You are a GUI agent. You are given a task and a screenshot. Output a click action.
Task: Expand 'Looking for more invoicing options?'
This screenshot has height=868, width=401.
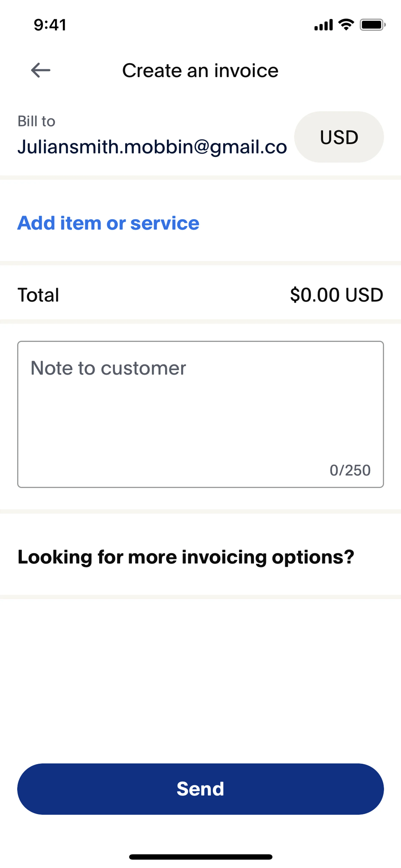tap(186, 557)
